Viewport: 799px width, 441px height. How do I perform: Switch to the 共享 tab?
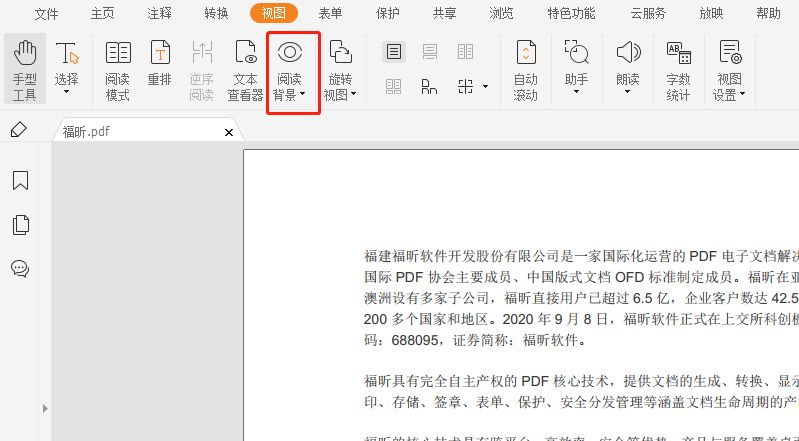[x=444, y=14]
